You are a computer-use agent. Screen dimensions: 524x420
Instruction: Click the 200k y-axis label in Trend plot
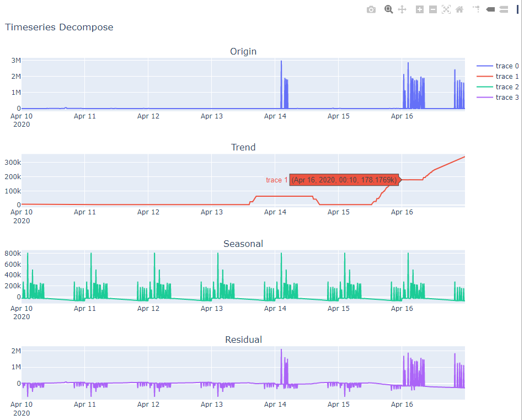click(13, 177)
